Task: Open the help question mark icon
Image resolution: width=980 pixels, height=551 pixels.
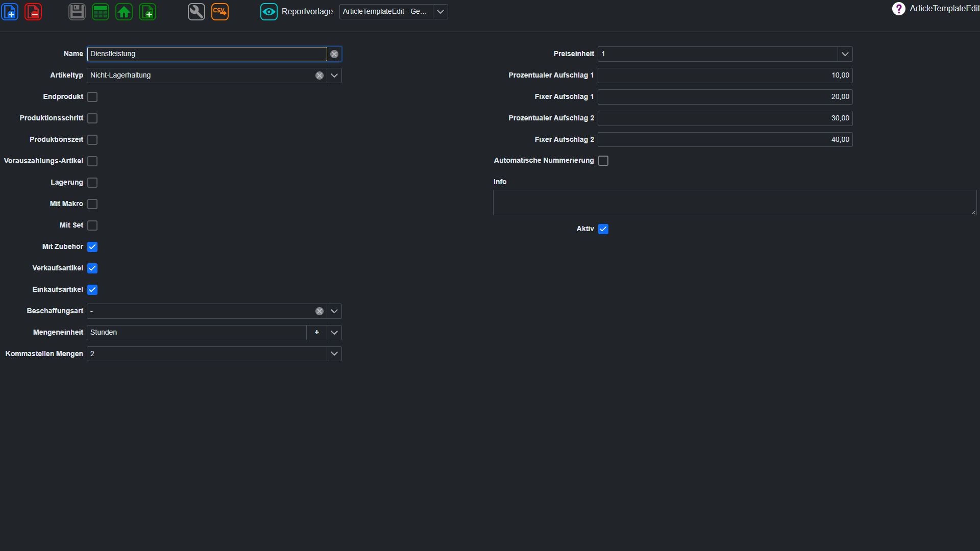Action: (x=899, y=9)
